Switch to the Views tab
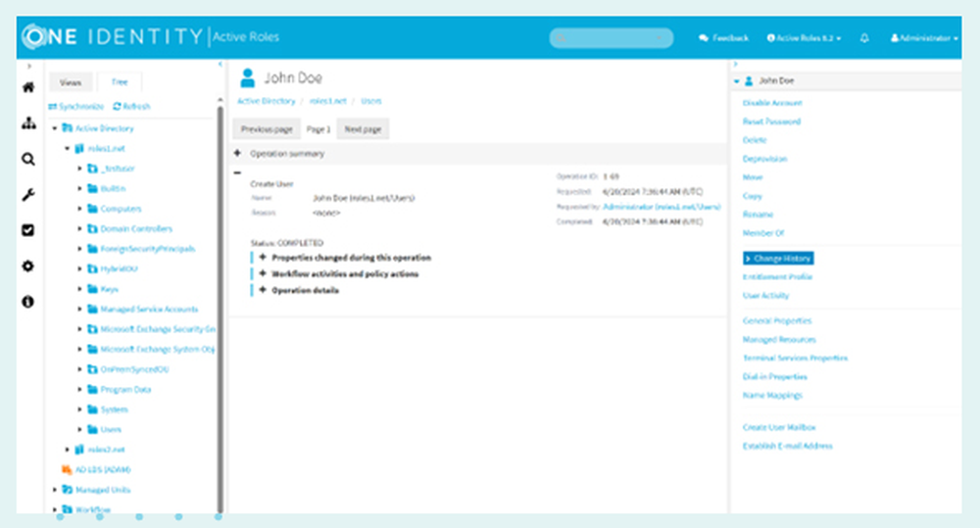 (71, 82)
